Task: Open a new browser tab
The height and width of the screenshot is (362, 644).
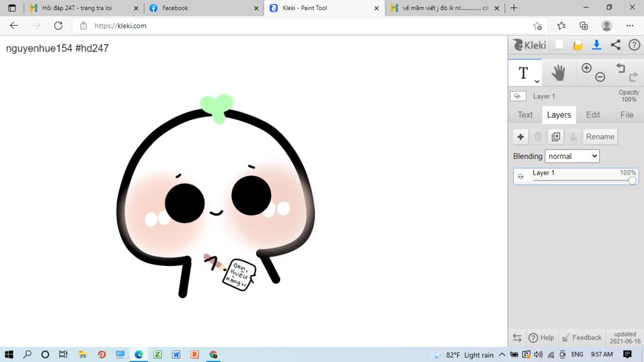Action: 514,8
